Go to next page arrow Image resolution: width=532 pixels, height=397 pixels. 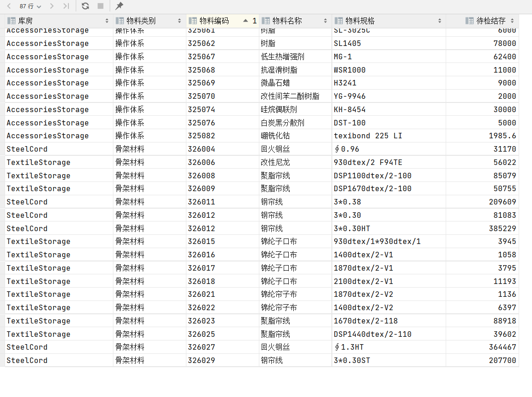51,6
